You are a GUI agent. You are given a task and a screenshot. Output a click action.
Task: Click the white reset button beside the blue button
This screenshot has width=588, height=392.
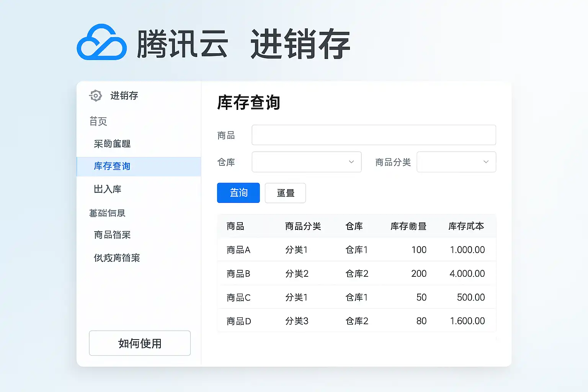285,193
